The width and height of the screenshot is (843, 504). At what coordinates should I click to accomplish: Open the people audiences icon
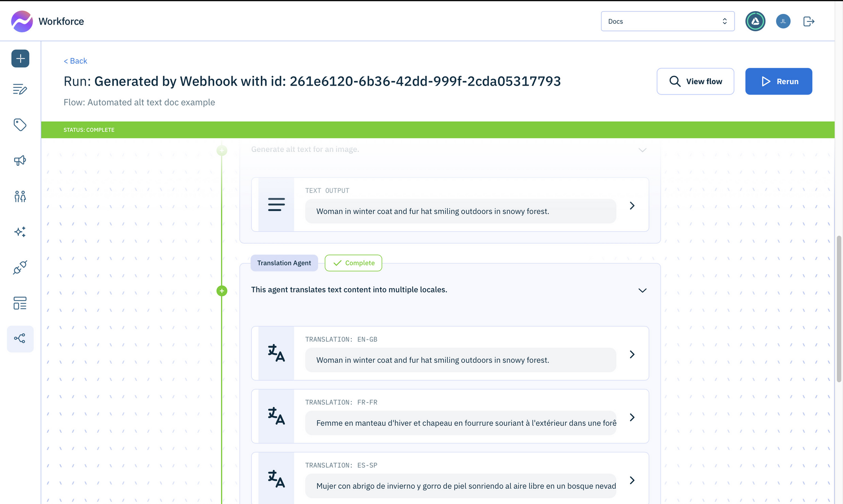tap(20, 196)
